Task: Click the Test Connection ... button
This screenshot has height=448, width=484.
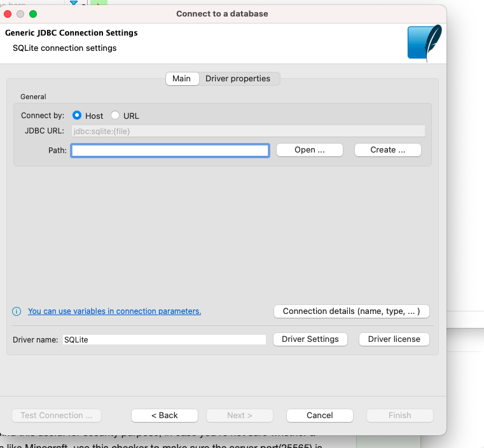Action: coord(57,416)
